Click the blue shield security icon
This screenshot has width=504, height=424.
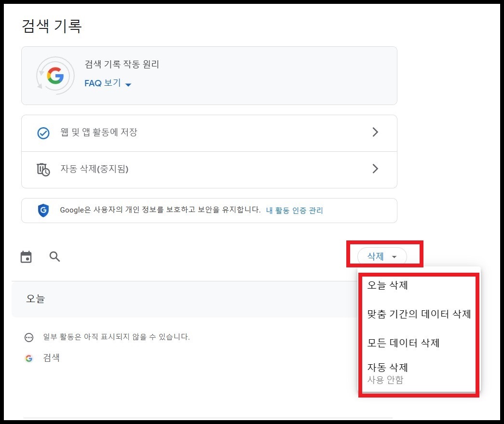point(43,210)
